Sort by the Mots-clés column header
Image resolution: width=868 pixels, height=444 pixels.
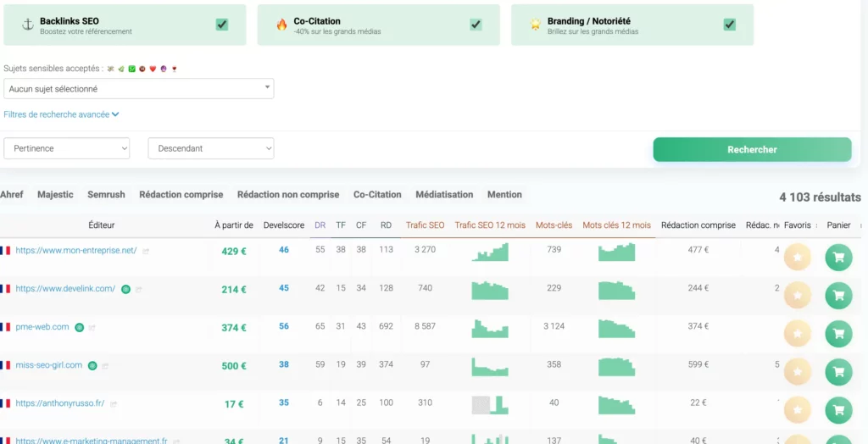(x=554, y=225)
